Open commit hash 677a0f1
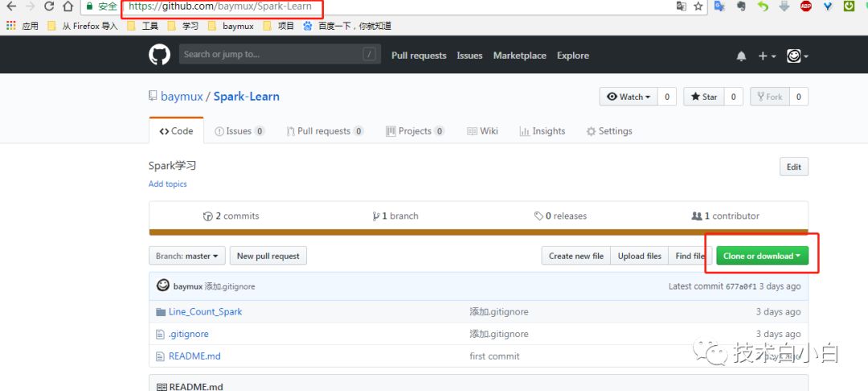The width and height of the screenshot is (868, 391). [x=741, y=286]
